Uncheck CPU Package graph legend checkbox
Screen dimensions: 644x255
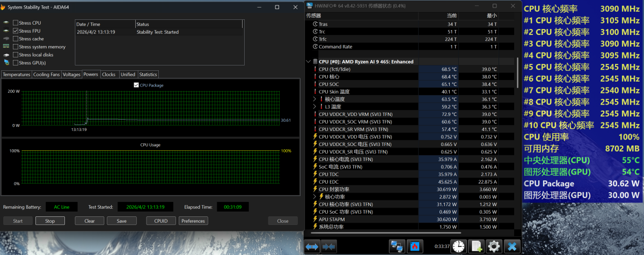(x=136, y=85)
